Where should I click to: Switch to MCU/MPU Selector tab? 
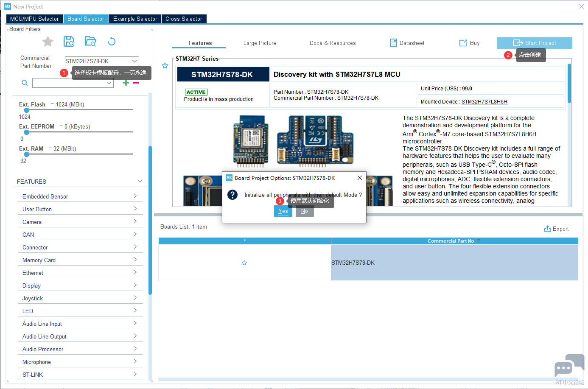click(x=34, y=19)
